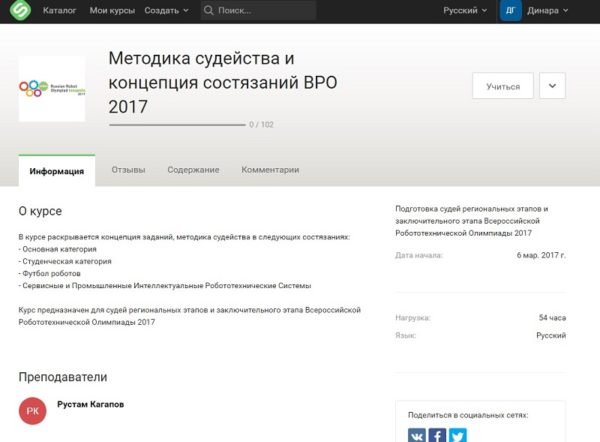600x442 pixels.
Task: Click the '54 часа' workload value
Action: click(552, 318)
